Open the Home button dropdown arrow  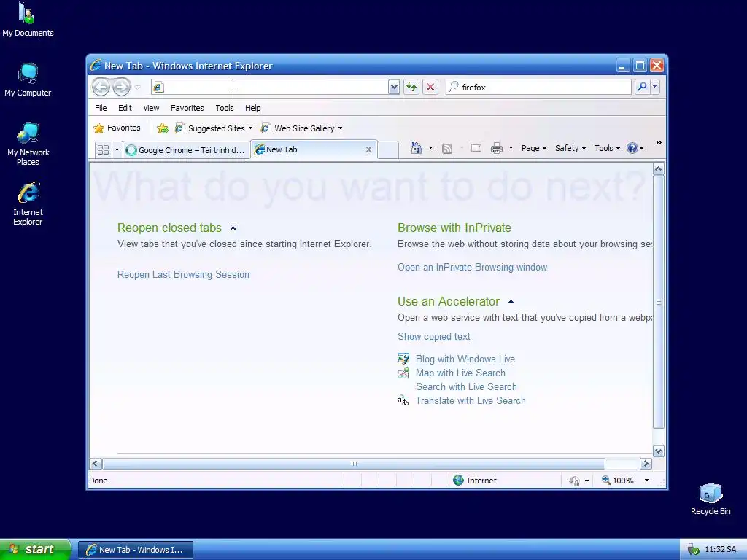430,148
